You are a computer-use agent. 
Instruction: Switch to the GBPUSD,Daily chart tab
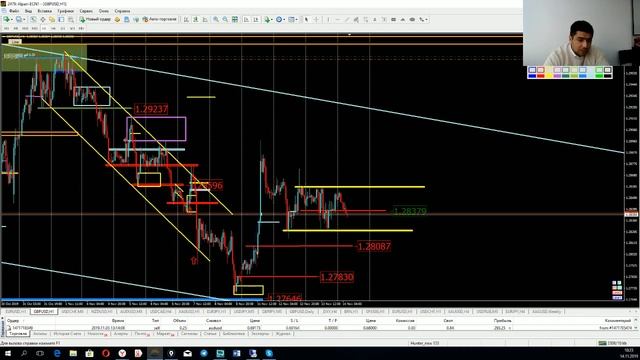pyautogui.click(x=301, y=311)
